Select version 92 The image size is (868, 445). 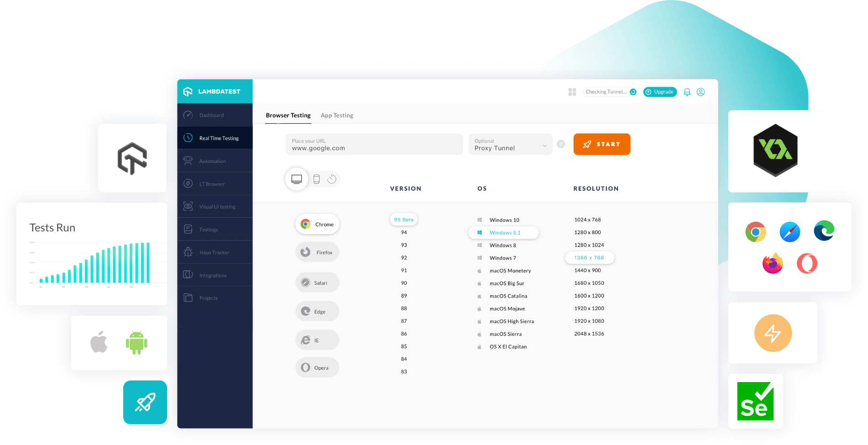404,257
